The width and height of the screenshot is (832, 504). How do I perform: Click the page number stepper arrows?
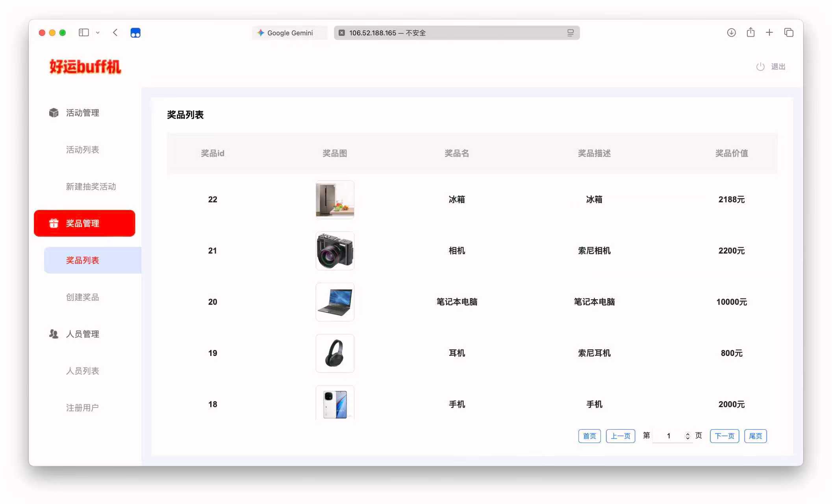click(687, 436)
